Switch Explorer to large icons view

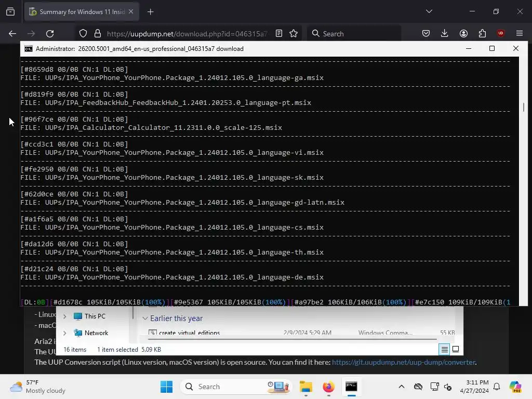coord(456,349)
